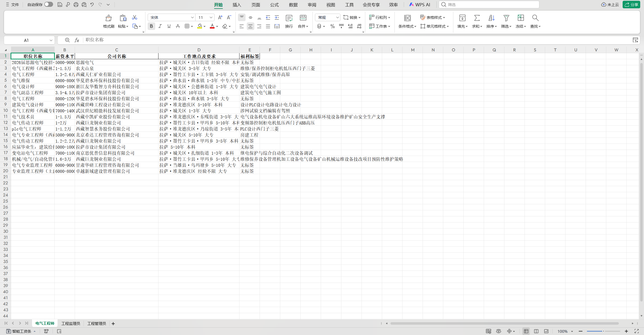The height and width of the screenshot is (335, 644).
Task: Open the zoom level dropdown arrow
Action: coord(572,331)
